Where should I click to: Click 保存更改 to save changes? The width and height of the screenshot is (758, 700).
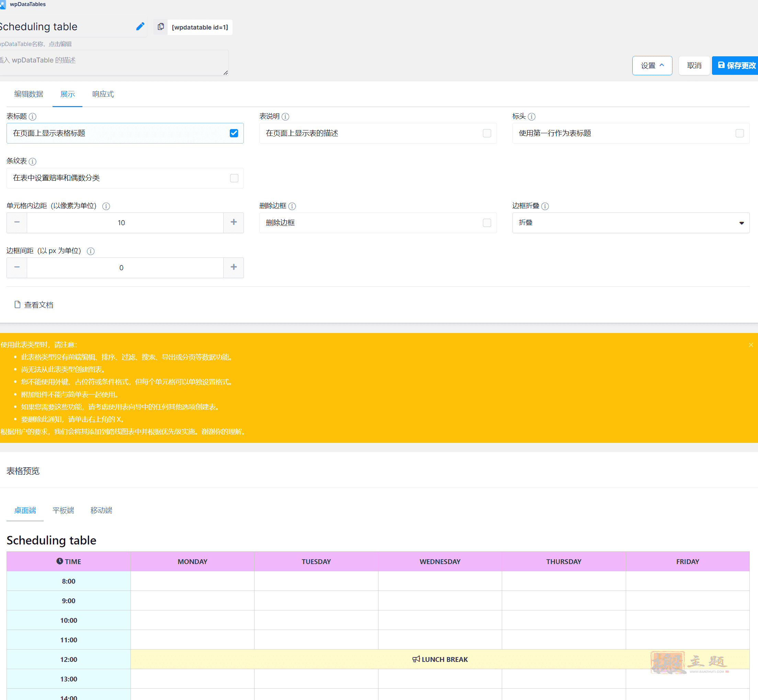pyautogui.click(x=735, y=66)
